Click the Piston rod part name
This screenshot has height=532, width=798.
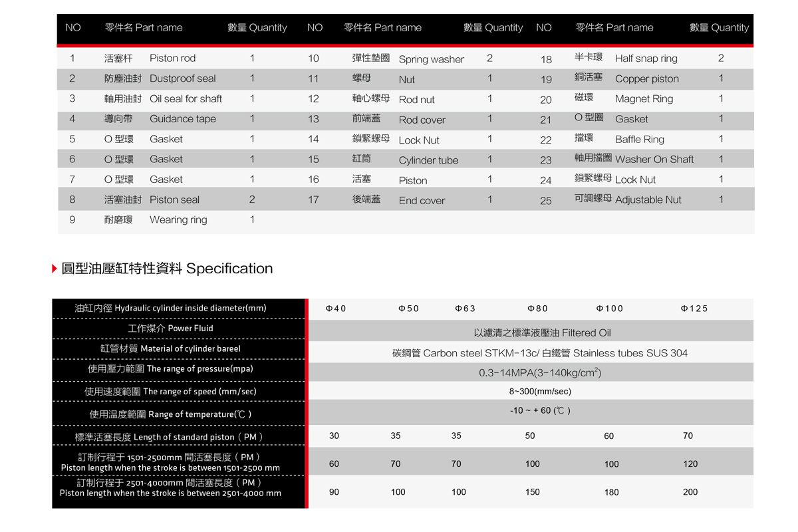[172, 59]
